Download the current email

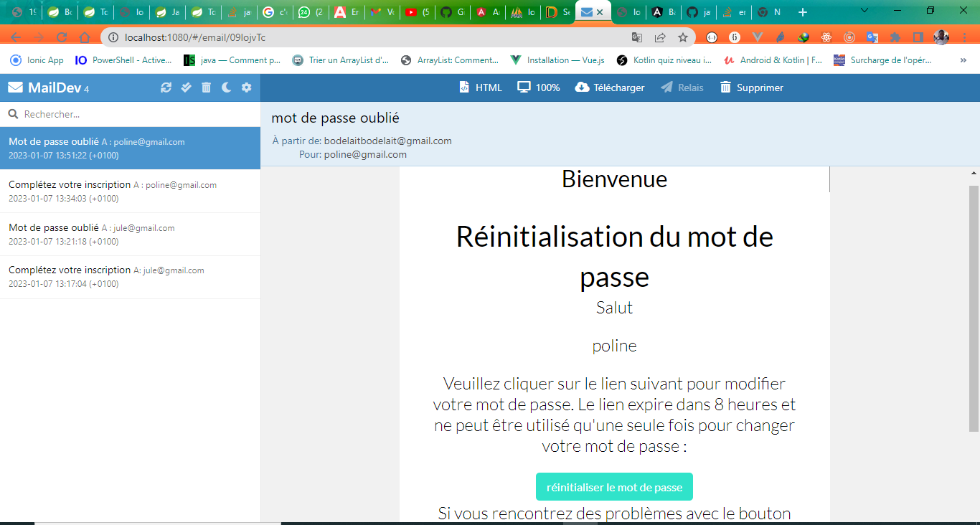[x=609, y=87]
